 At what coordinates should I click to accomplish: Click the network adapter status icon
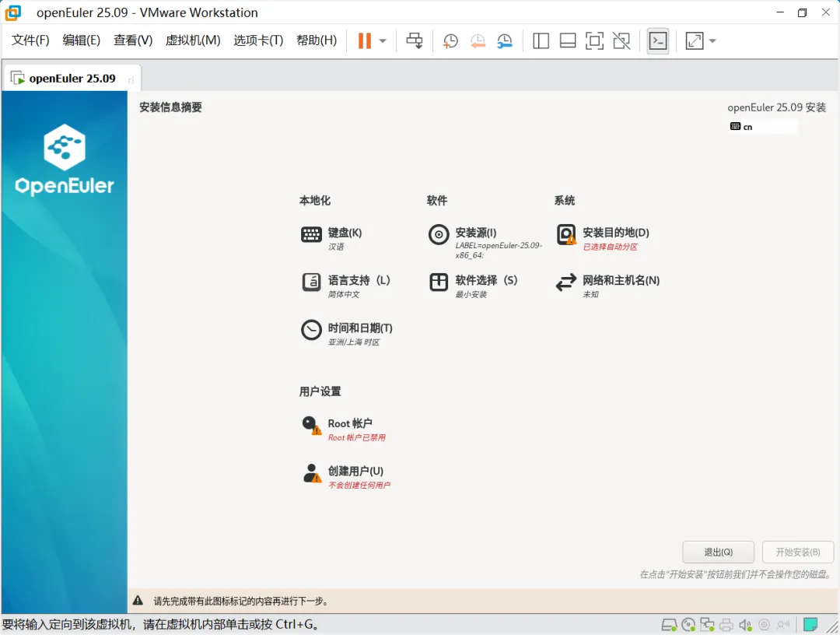click(707, 625)
